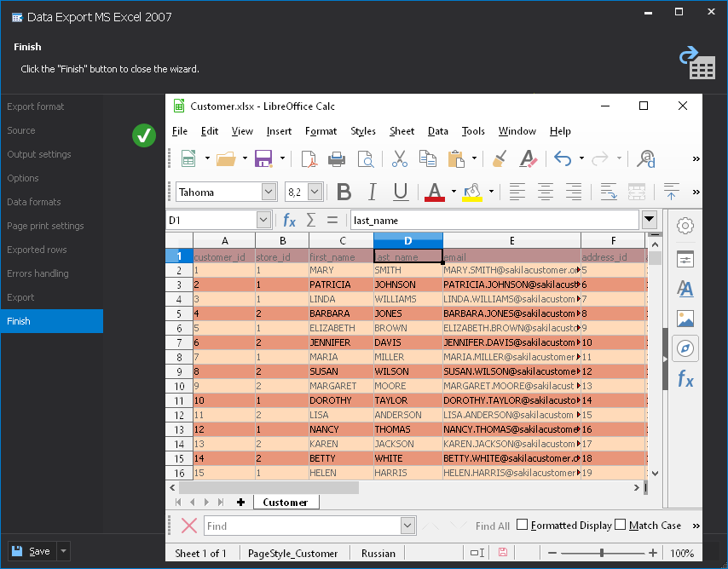Select the Customer sheet tab
Viewport: 728px width, 569px height.
(285, 503)
